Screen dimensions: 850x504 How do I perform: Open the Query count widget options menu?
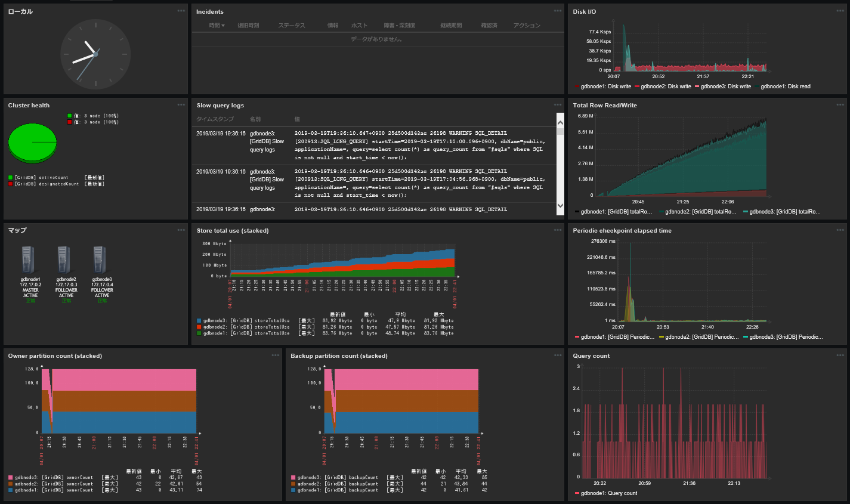coord(840,355)
